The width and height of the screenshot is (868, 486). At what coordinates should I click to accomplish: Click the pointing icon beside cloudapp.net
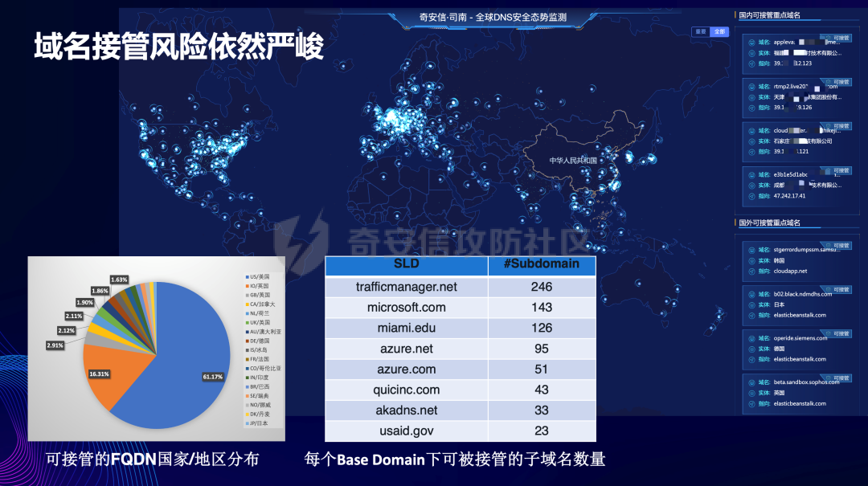point(751,272)
